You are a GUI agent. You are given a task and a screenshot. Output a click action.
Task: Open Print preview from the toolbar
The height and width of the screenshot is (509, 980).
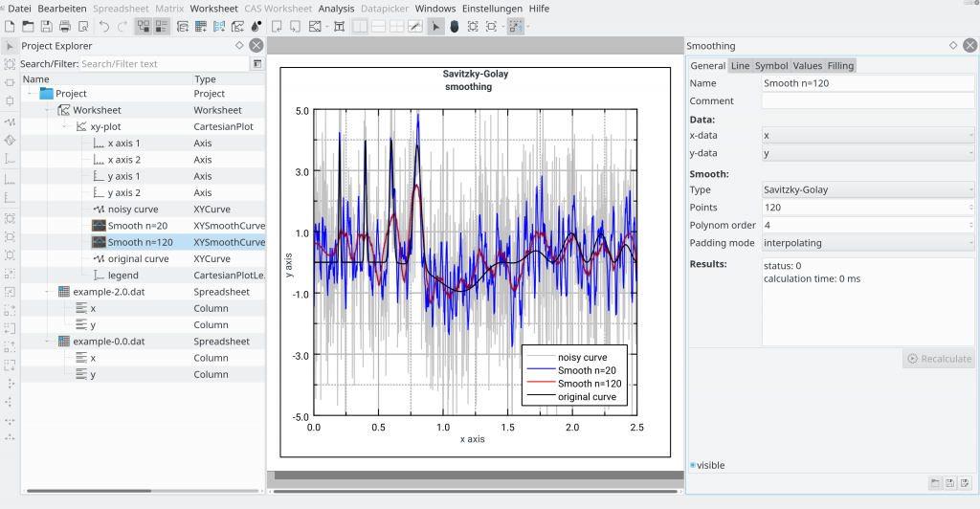pyautogui.click(x=83, y=26)
